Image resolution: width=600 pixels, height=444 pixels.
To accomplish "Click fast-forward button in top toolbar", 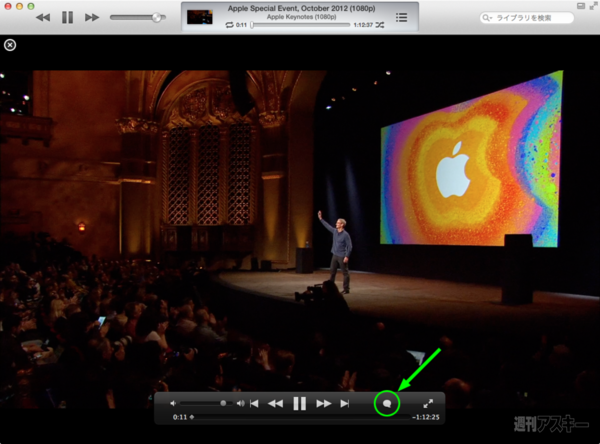I will click(92, 18).
